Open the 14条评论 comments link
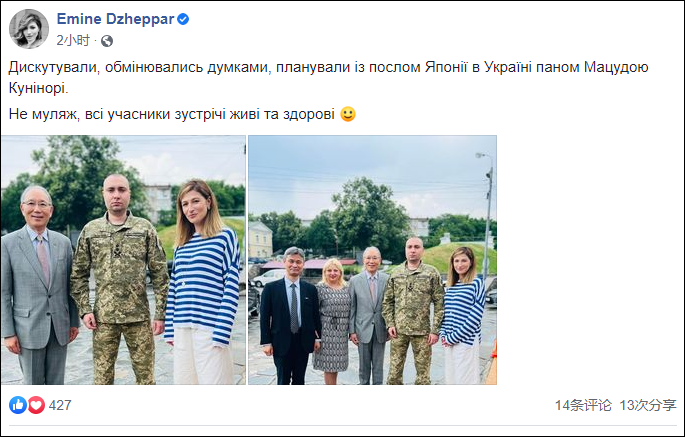Viewport: 685px width, 437px height. pyautogui.click(x=583, y=405)
